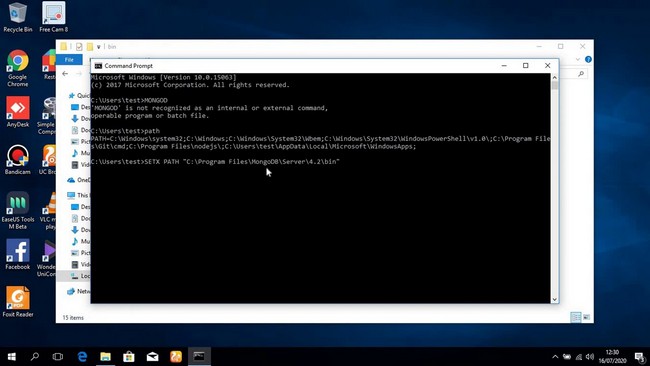Open taskbar search magnifier
Image resolution: width=650 pixels, height=366 pixels.
click(35, 356)
